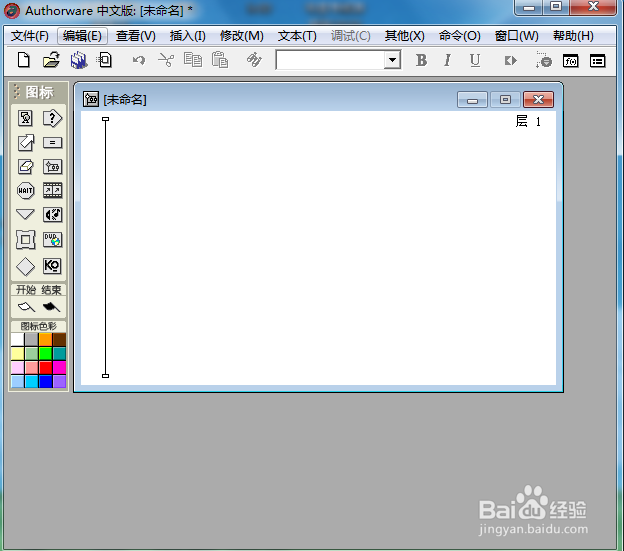Click inside the text style combo box
624x551 pixels.
330,60
